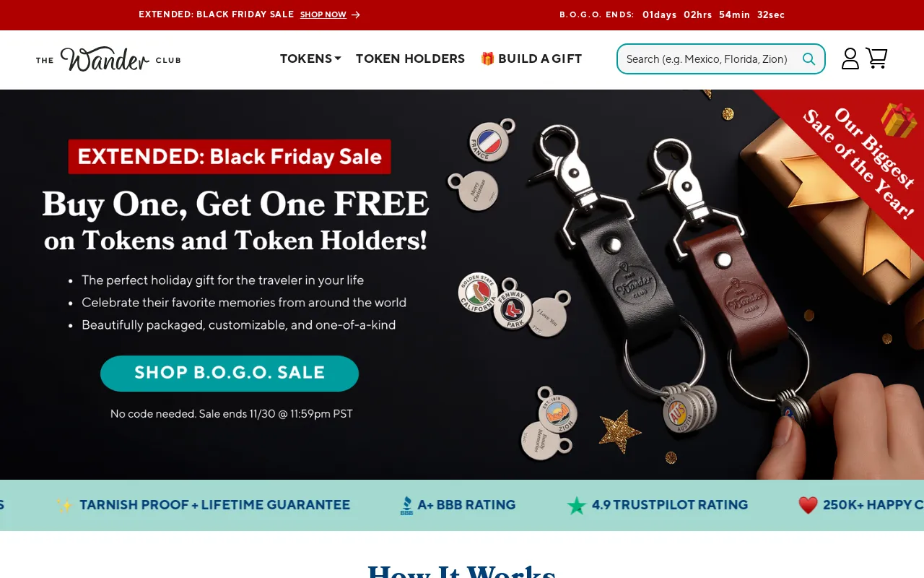The width and height of the screenshot is (924, 578).
Task: Open the user account icon
Action: pos(850,59)
